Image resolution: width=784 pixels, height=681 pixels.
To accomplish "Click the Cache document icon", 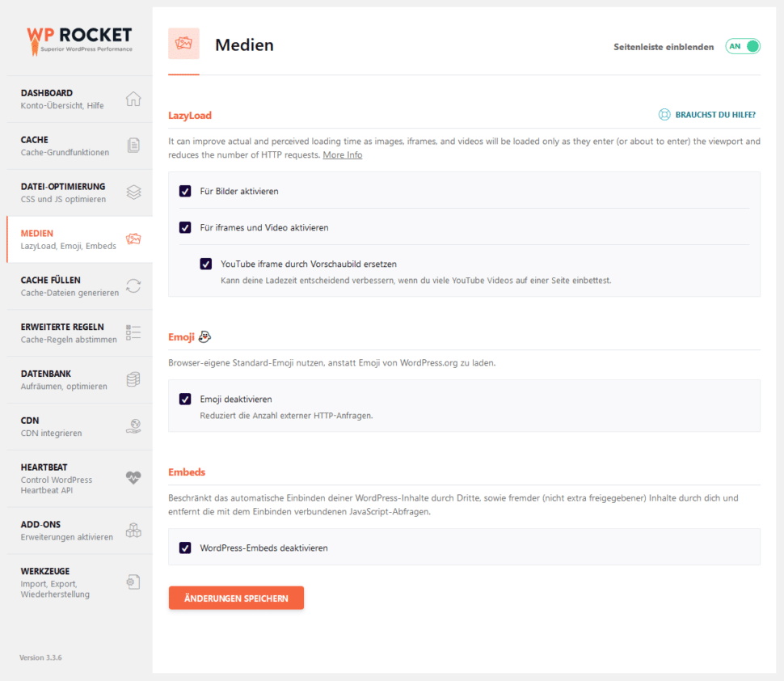I will coord(133,145).
